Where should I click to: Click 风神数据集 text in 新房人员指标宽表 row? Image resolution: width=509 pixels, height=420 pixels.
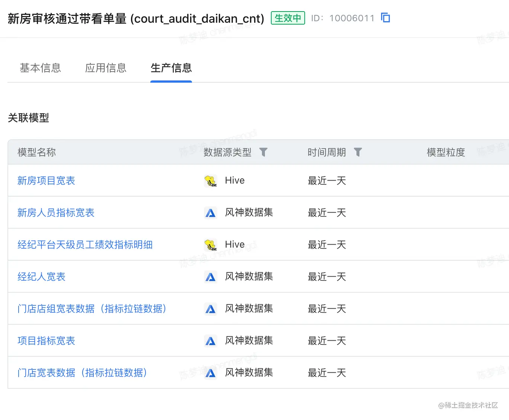249,213
